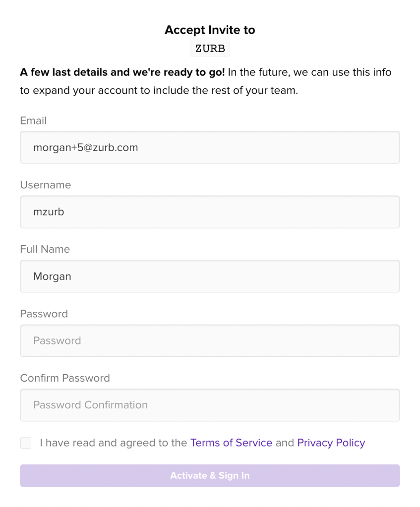The height and width of the screenshot is (507, 420).
Task: Click the Password label text
Action: (44, 314)
